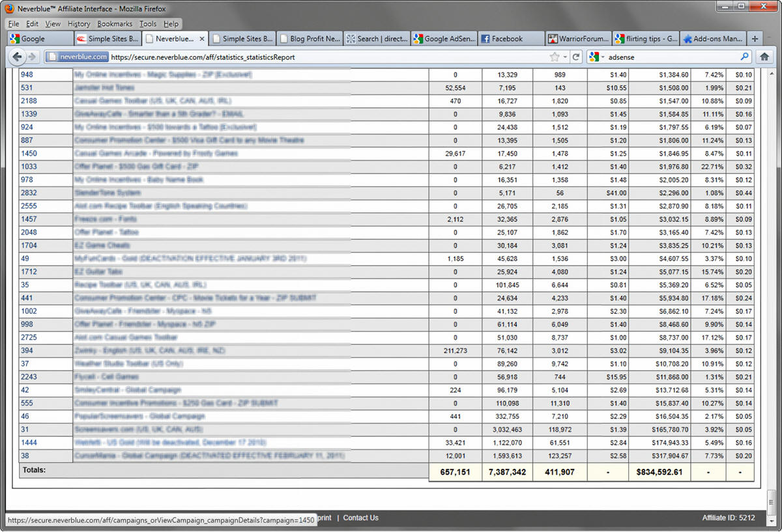Viewport: 782px width, 532px height.
Task: Click the Totals: row label
Action: (x=35, y=469)
